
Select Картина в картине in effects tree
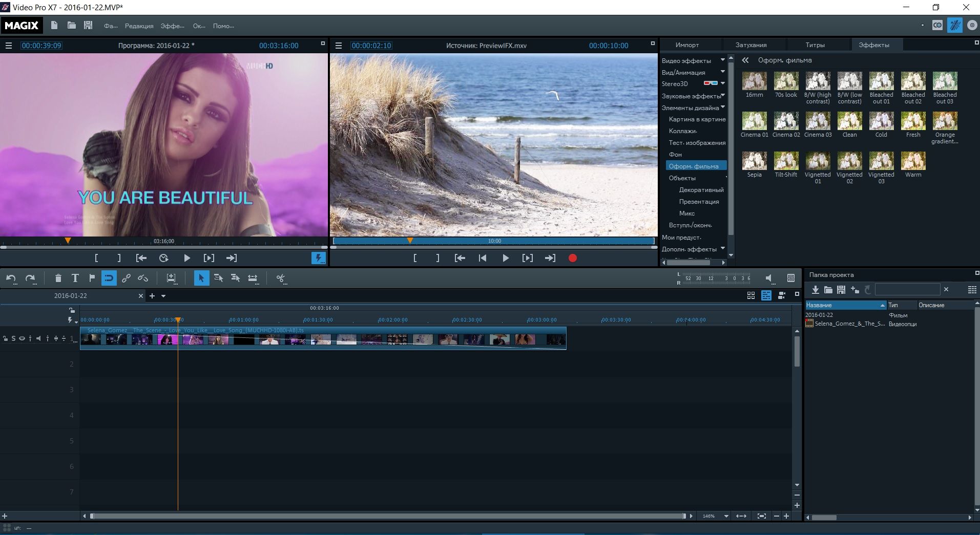[697, 119]
